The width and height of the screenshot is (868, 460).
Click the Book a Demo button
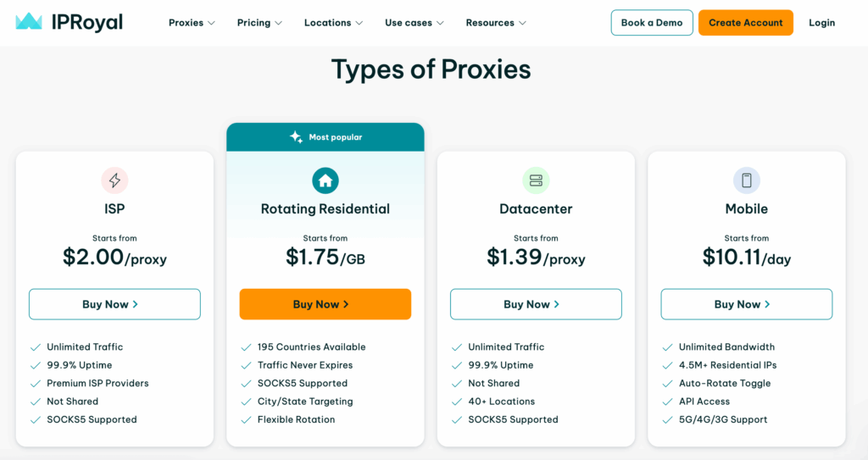tap(652, 23)
